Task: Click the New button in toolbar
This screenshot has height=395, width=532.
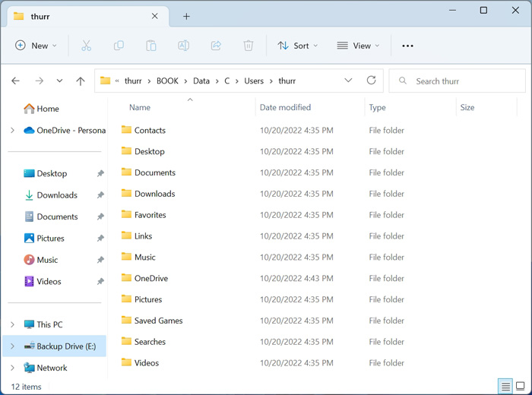Action: coord(36,46)
